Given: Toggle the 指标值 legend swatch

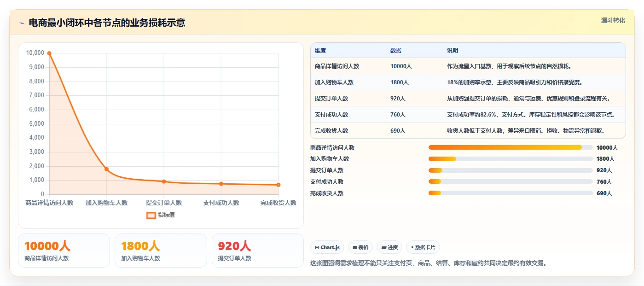Looking at the screenshot, I should coord(151,215).
